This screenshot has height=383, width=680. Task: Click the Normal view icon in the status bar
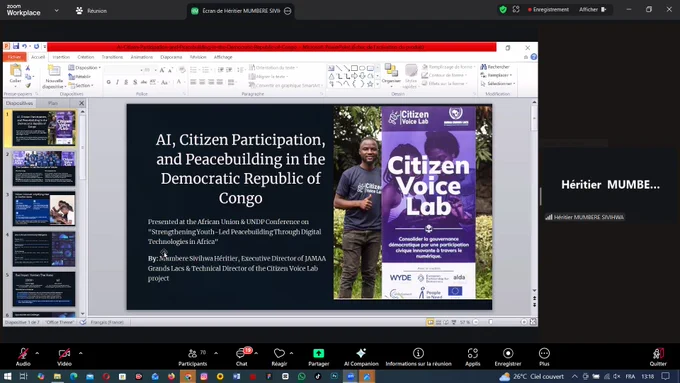tap(430, 322)
